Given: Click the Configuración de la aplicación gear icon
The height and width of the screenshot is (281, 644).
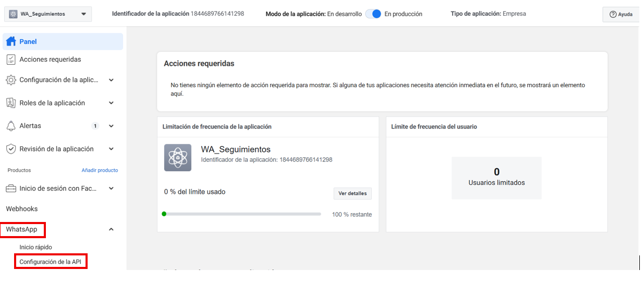Looking at the screenshot, I should pos(11,80).
